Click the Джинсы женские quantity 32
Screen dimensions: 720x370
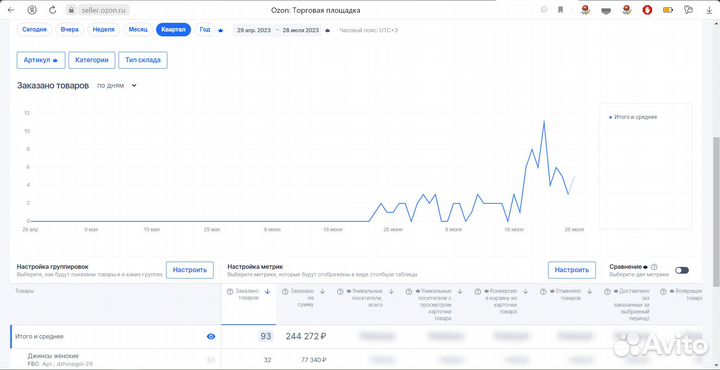pyautogui.click(x=267, y=360)
